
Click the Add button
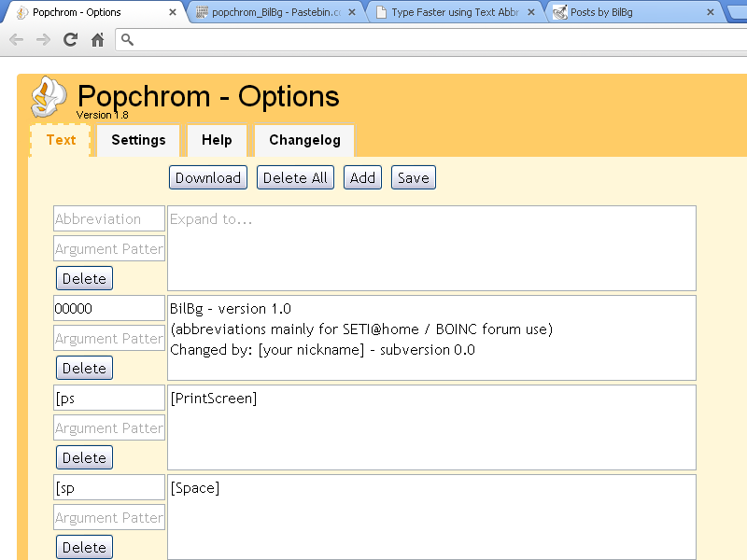(362, 177)
